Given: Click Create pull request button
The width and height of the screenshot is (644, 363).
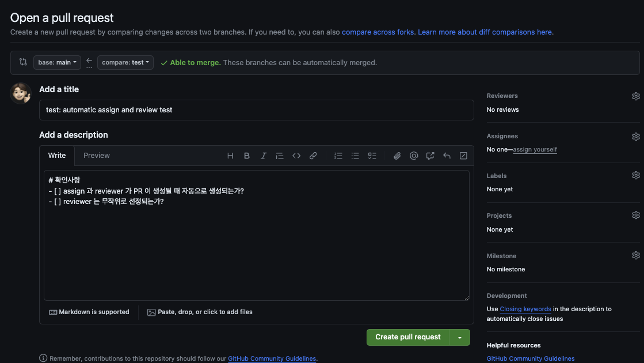Looking at the screenshot, I should pos(408,337).
